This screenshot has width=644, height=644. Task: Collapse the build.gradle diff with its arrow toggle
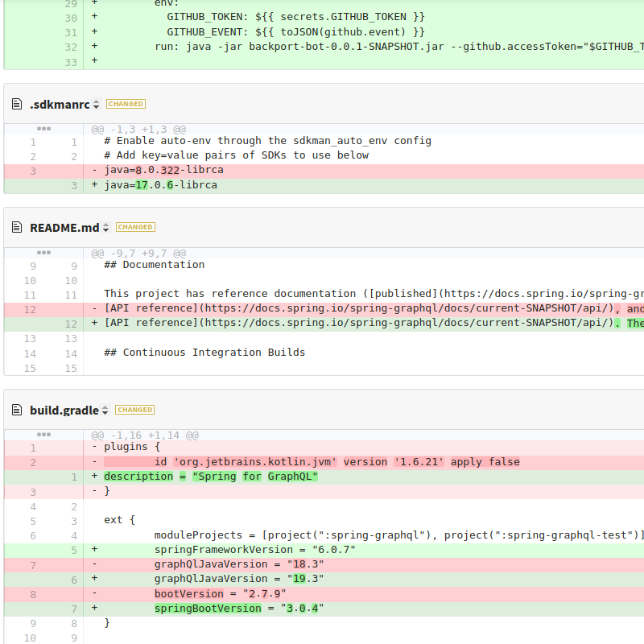click(x=105, y=411)
